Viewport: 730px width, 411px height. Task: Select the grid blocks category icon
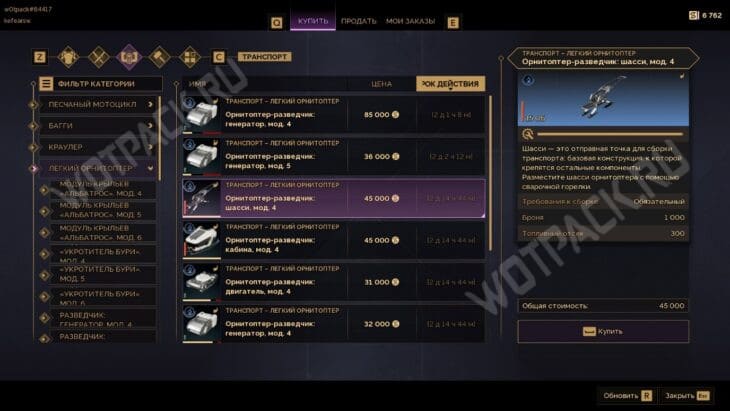coord(190,57)
